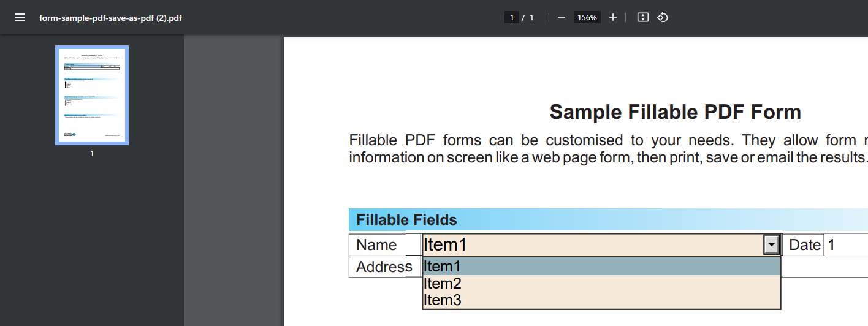This screenshot has height=326, width=868.
Task: Zoom out with the minus icon
Action: click(561, 17)
